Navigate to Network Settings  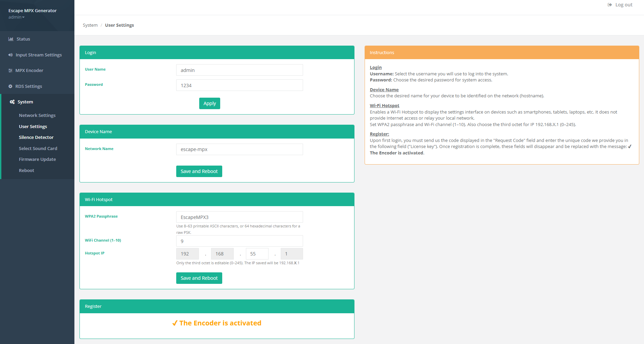pyautogui.click(x=37, y=115)
